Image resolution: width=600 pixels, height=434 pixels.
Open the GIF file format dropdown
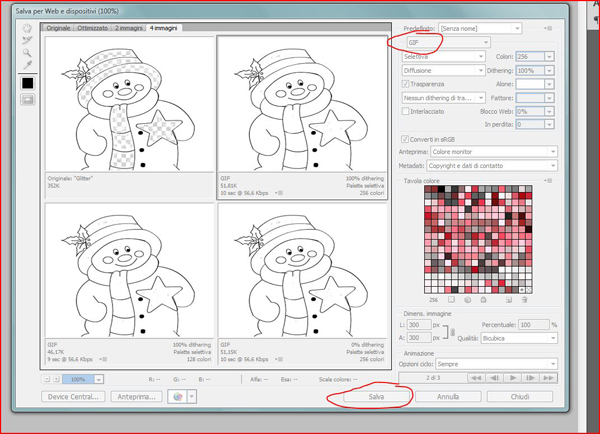448,42
